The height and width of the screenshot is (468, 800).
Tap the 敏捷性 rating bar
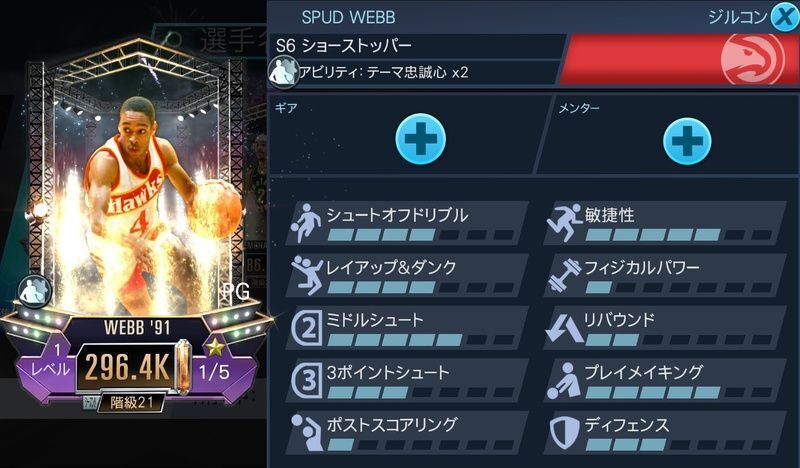[679, 235]
